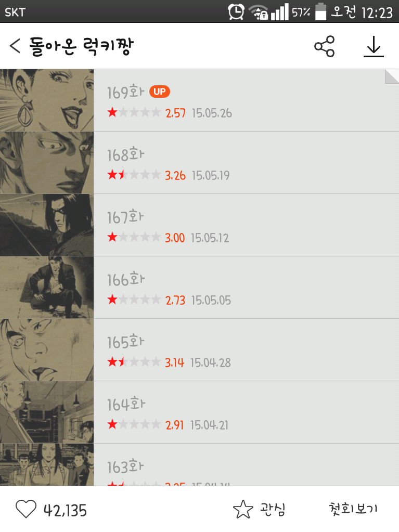Tap the Wi-Fi status bar icon

coord(259,12)
